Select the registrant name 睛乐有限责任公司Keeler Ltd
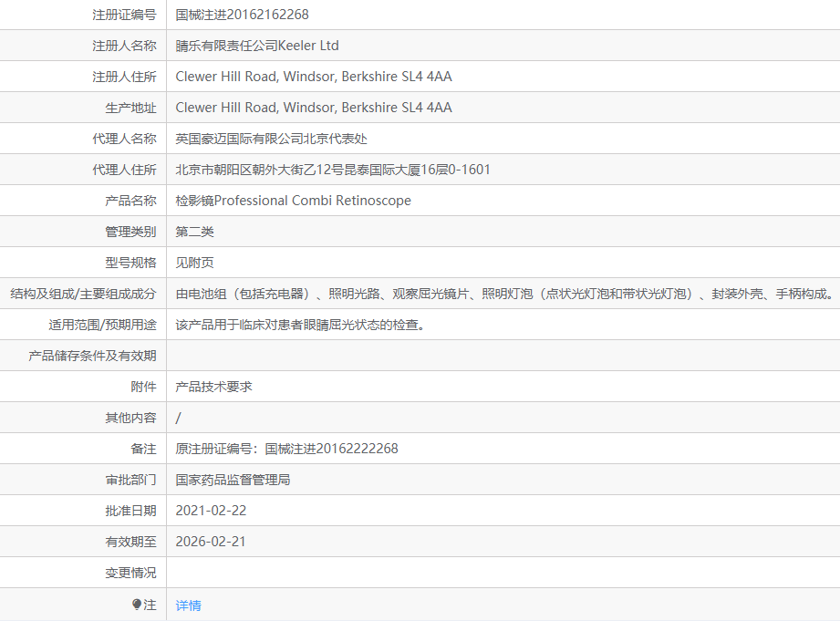The width and height of the screenshot is (840, 621). [257, 46]
